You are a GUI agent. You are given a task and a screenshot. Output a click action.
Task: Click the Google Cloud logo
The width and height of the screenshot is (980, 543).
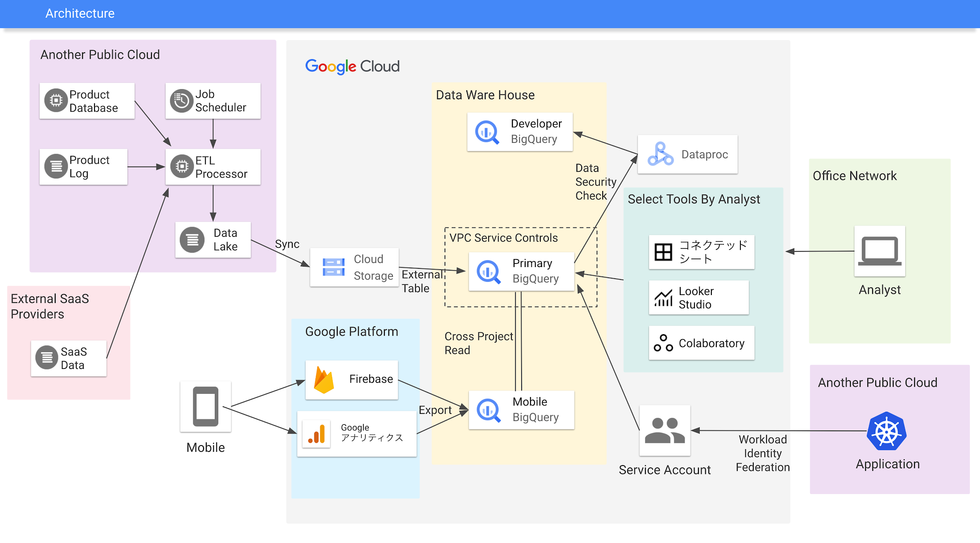coord(352,66)
